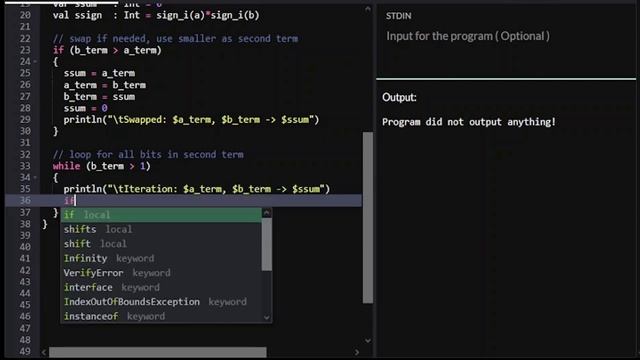Click the 'a_term = b_term' line
This screenshot has width=640, height=360.
pos(104,85)
